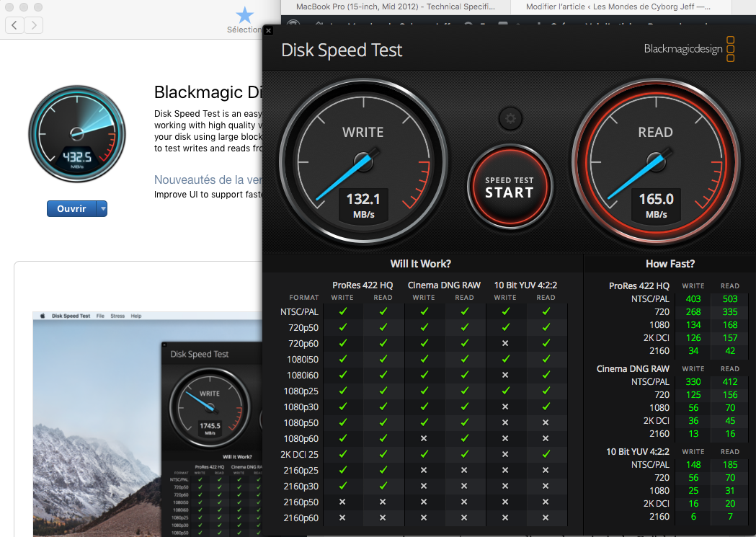The width and height of the screenshot is (756, 537).
Task: Click the 148 write value for 10 Bit YUV NTSC/PAL
Action: (693, 465)
